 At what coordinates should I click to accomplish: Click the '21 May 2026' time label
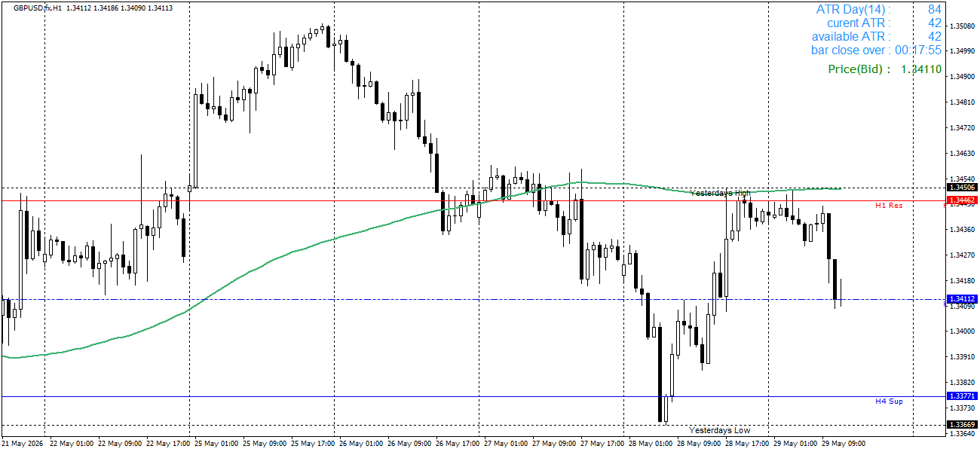pos(23,444)
